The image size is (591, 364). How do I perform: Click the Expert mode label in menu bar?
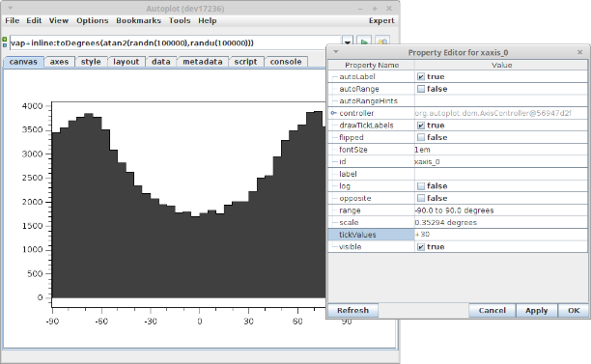pyautogui.click(x=381, y=20)
